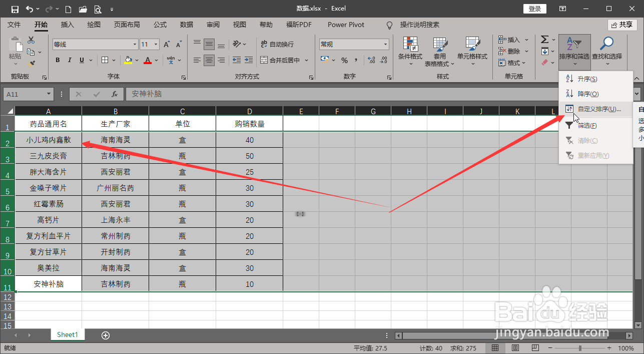Click the Select All corner triangle
Image resolution: width=644 pixels, height=354 pixels.
10,111
